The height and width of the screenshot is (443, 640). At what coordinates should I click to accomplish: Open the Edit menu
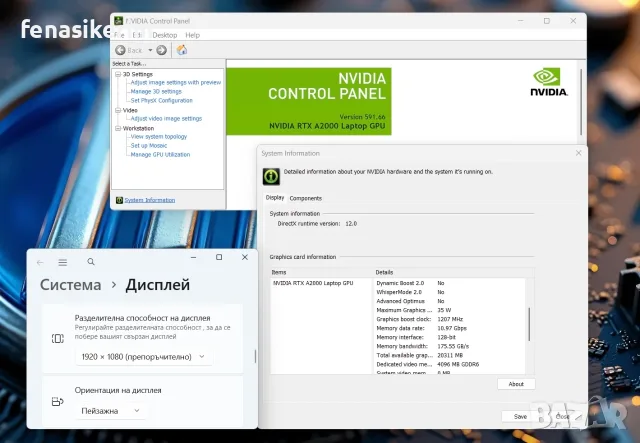click(x=137, y=35)
